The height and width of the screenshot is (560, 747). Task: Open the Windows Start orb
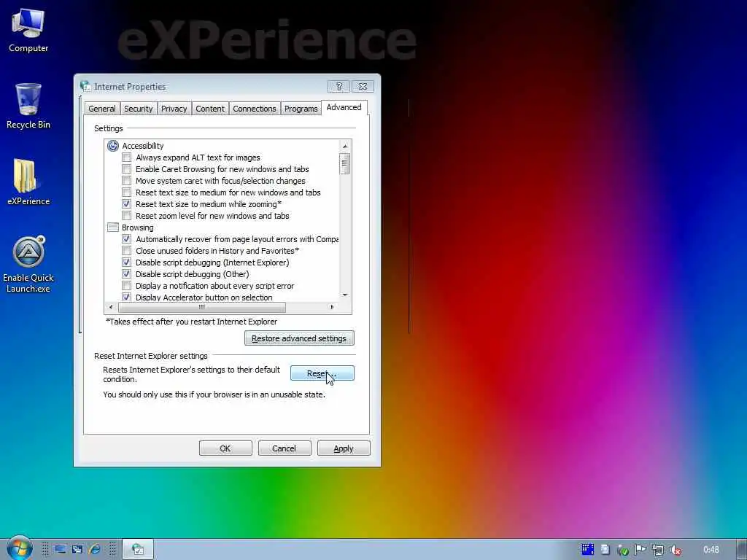coord(19,548)
